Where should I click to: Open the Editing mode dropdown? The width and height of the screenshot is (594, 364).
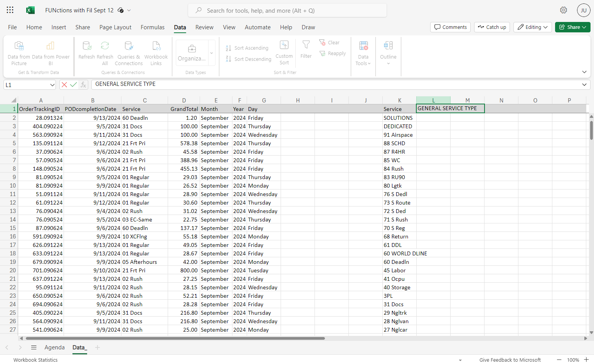point(533,27)
